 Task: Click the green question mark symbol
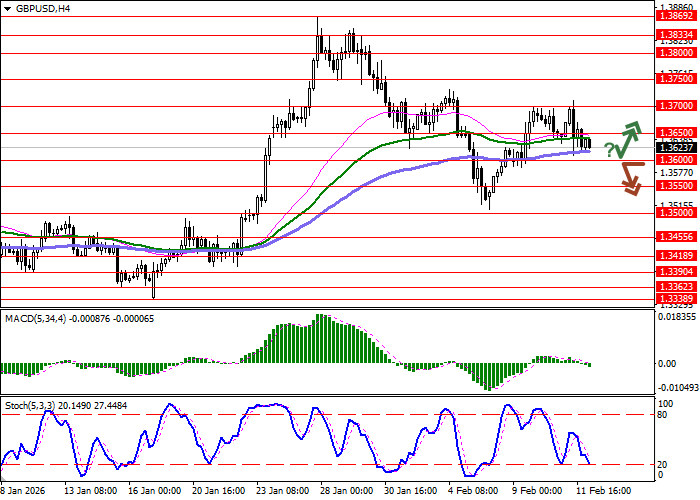point(609,150)
